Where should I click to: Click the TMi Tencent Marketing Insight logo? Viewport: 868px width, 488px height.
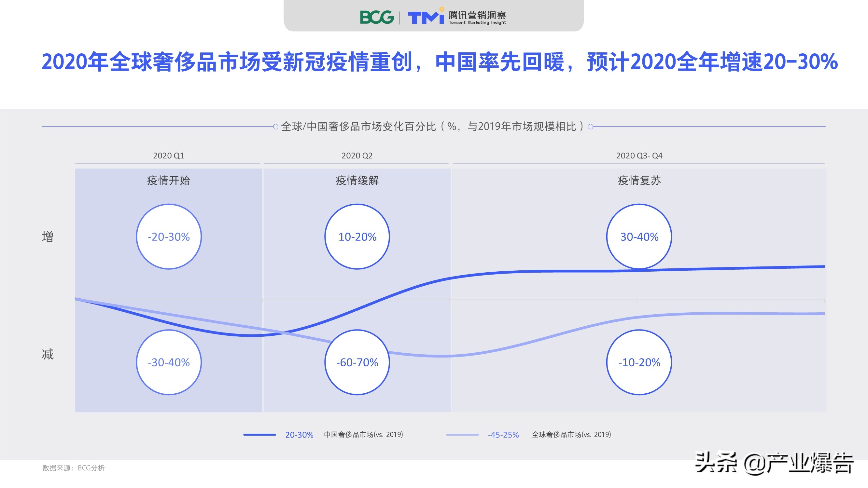(x=457, y=17)
